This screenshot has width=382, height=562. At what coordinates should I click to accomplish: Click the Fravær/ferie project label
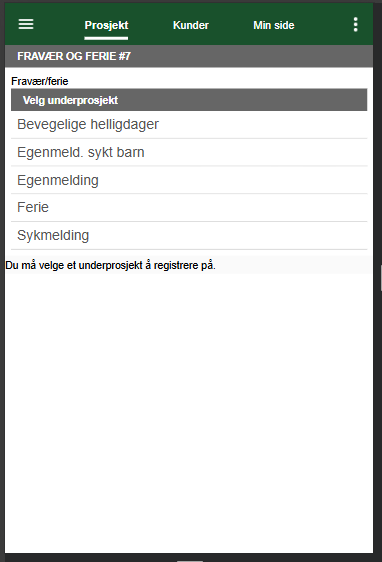(40, 81)
